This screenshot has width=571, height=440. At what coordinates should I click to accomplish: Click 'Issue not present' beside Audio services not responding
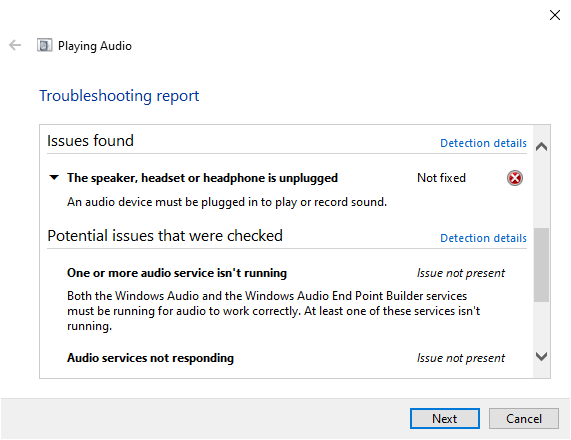point(461,358)
